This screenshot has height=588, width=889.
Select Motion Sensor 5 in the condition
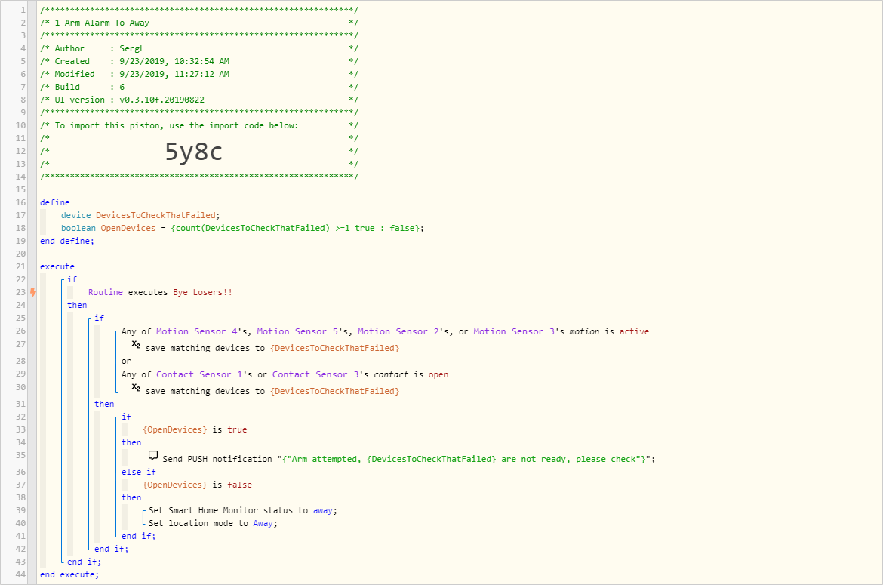point(297,331)
